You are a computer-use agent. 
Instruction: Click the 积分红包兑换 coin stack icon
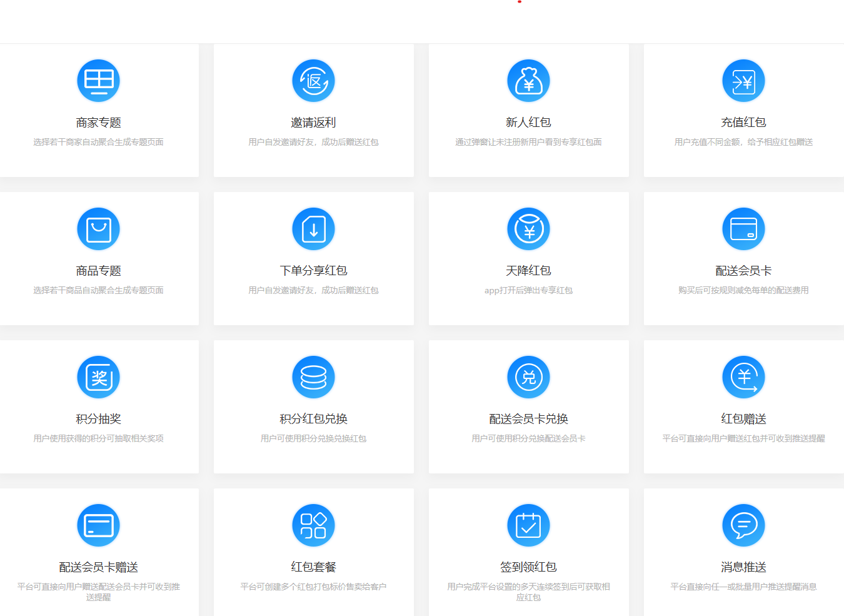point(313,377)
